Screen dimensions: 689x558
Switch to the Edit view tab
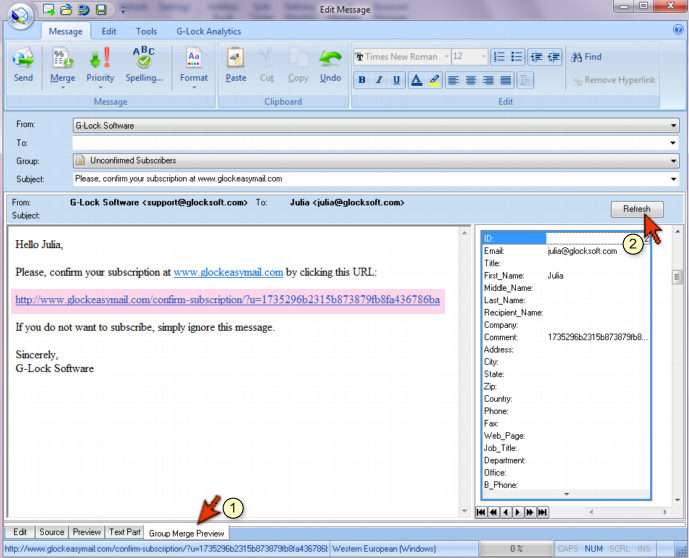(20, 532)
